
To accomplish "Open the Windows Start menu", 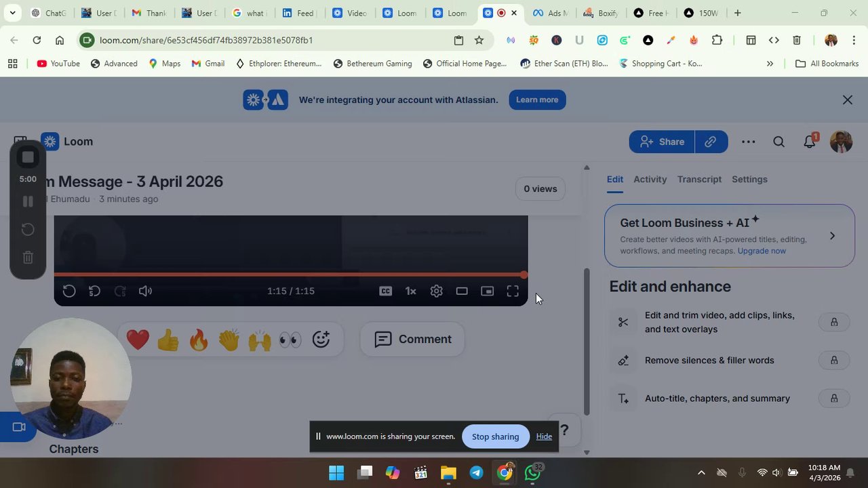I will 336,472.
